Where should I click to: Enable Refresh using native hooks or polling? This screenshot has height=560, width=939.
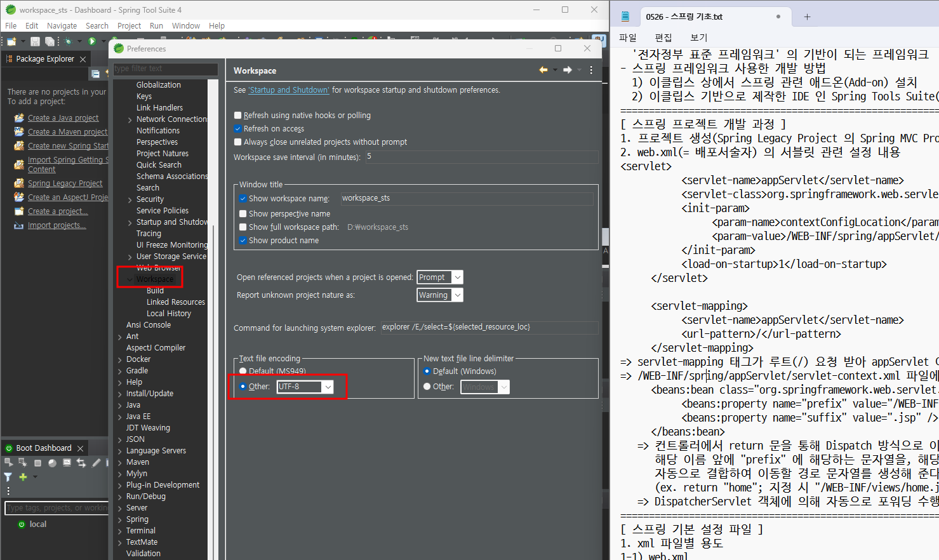[x=238, y=116]
